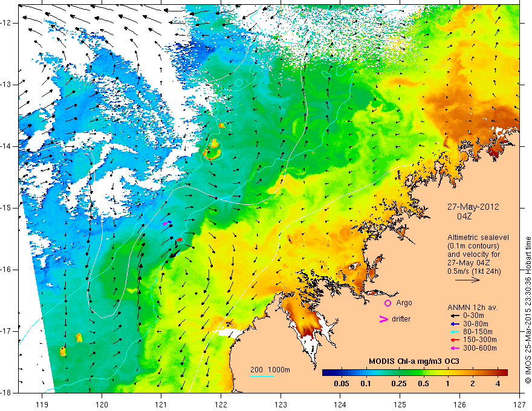Click the cyan 200m contour legend line
Viewport: 532px width, 411px height.
(262, 376)
